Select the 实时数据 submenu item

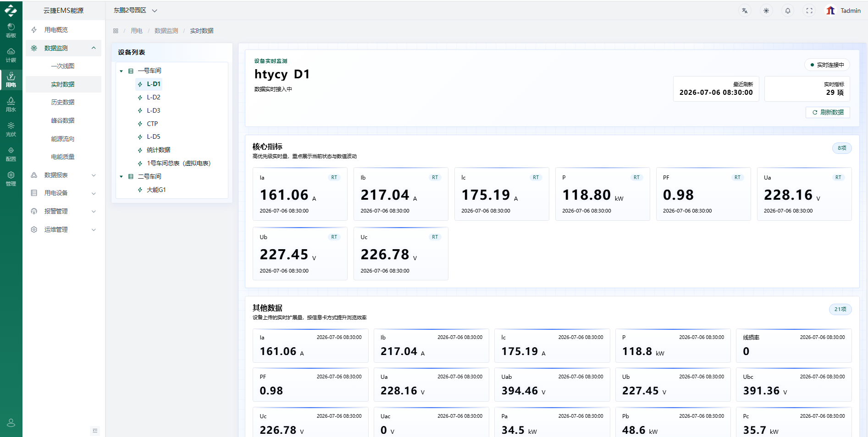(63, 84)
